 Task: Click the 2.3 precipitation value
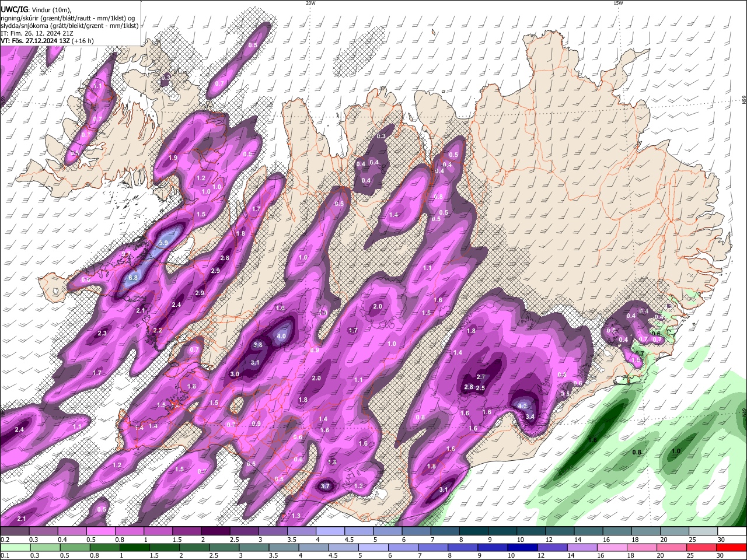click(x=102, y=333)
